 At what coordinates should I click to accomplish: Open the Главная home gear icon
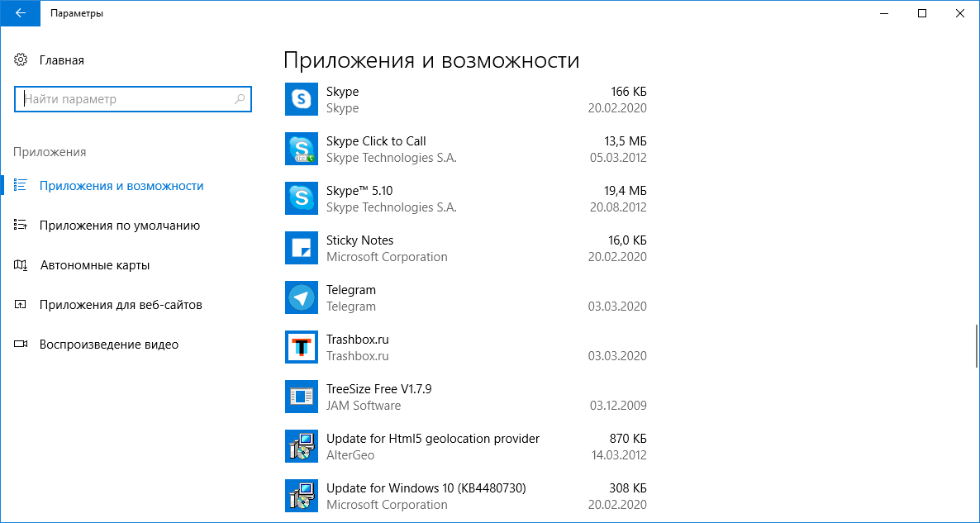pyautogui.click(x=20, y=60)
